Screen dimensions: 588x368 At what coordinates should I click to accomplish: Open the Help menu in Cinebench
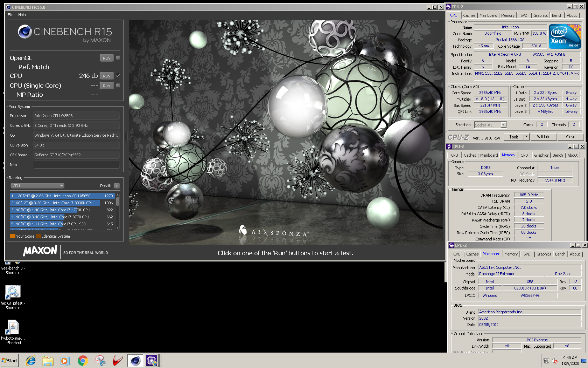22,15
